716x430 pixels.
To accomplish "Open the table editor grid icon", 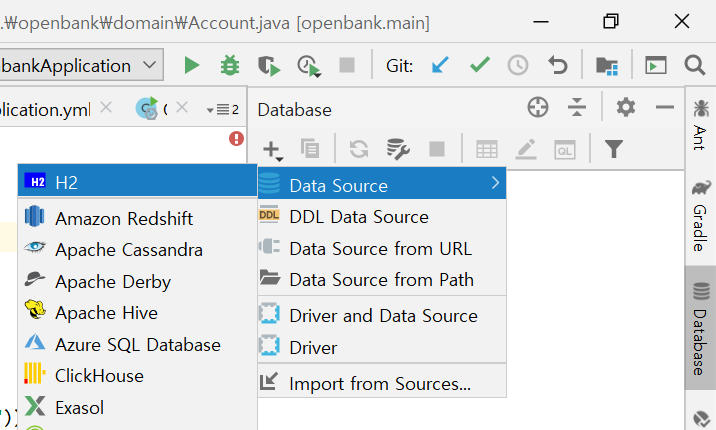I will [487, 149].
